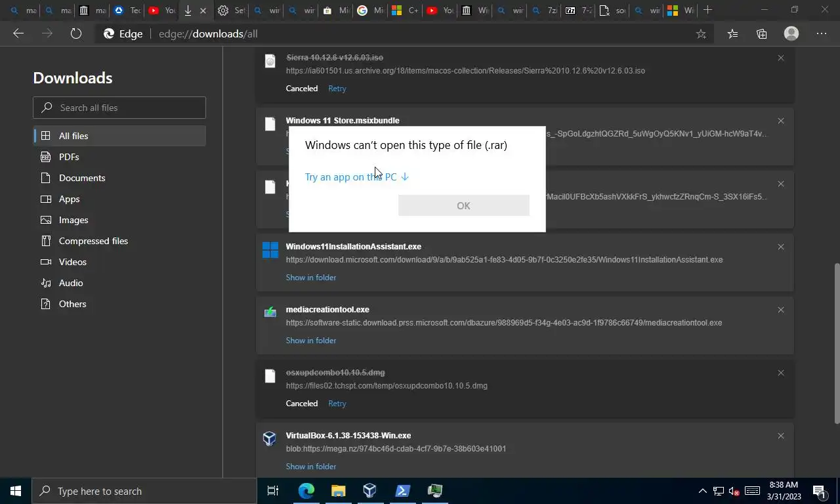Open the Favorites list icon in the toolbar
Screen dimensions: 840x504
coord(732,33)
